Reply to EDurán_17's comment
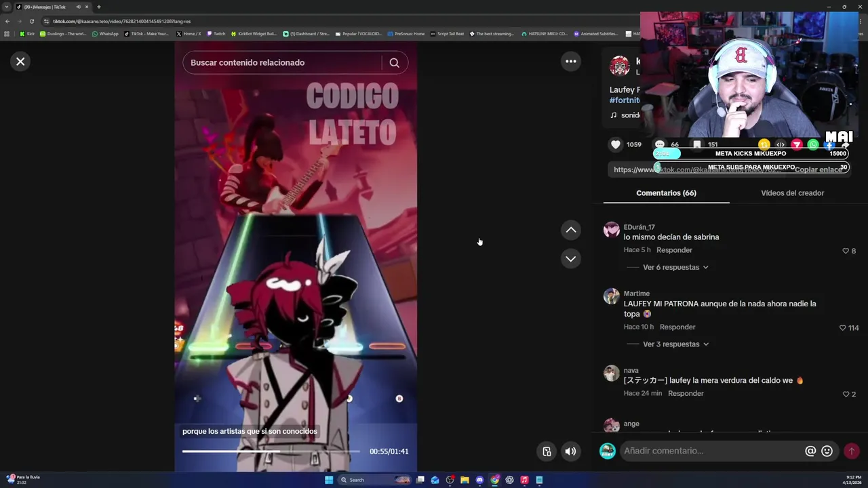The image size is (868, 488). click(674, 250)
